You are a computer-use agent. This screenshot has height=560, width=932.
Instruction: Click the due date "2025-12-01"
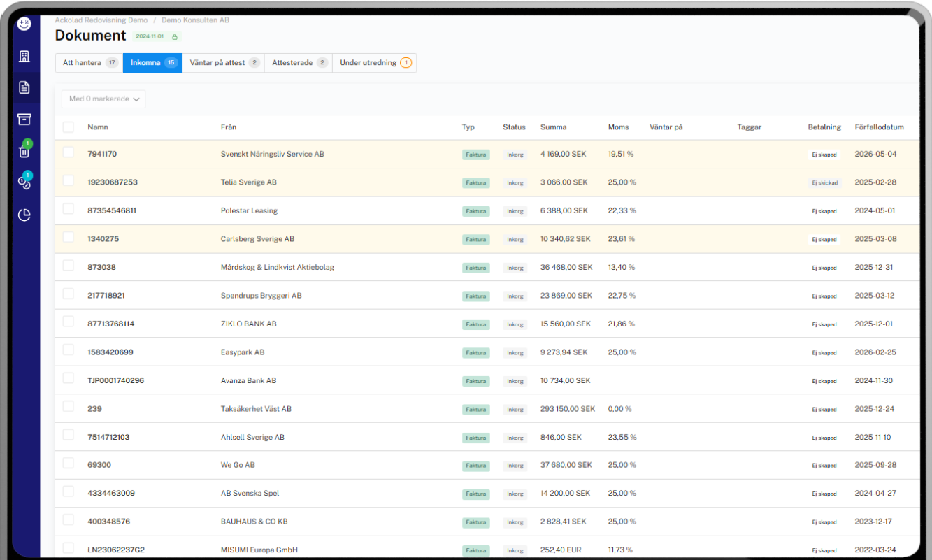874,324
